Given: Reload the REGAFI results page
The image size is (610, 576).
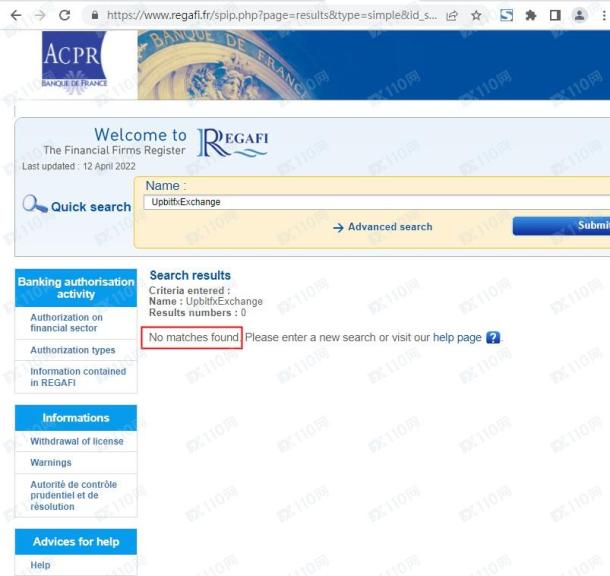Looking at the screenshot, I should click(x=65, y=16).
